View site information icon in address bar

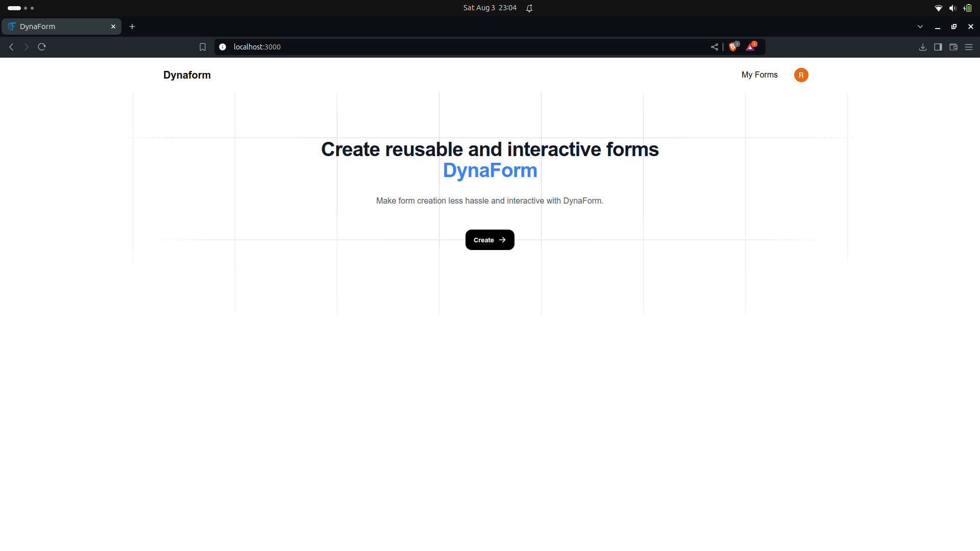223,47
